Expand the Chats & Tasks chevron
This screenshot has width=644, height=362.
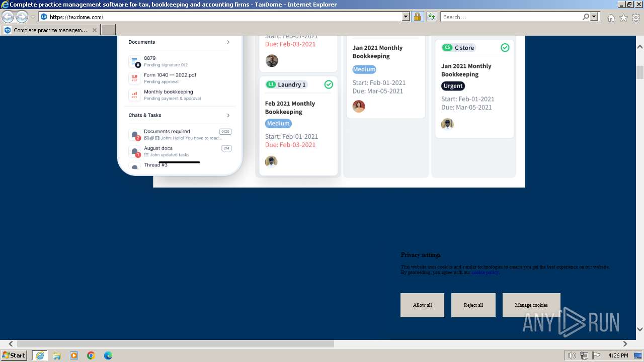point(228,115)
